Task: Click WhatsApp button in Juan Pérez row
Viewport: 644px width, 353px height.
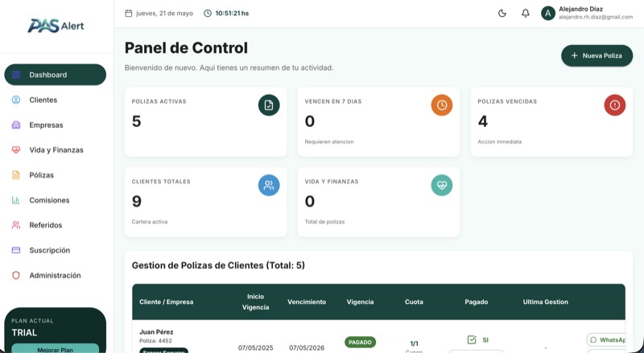Action: coord(606,340)
